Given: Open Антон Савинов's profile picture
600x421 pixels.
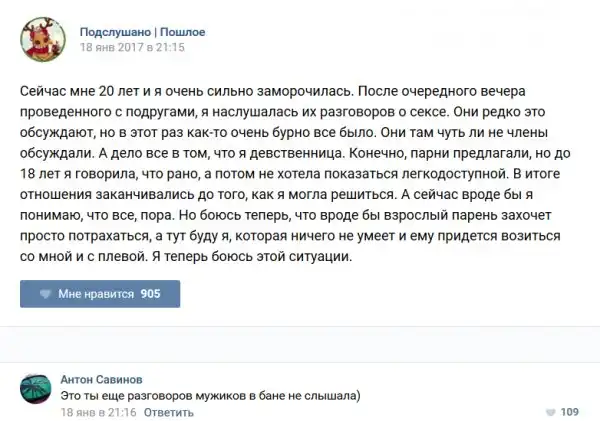Looking at the screenshot, I should [37, 391].
